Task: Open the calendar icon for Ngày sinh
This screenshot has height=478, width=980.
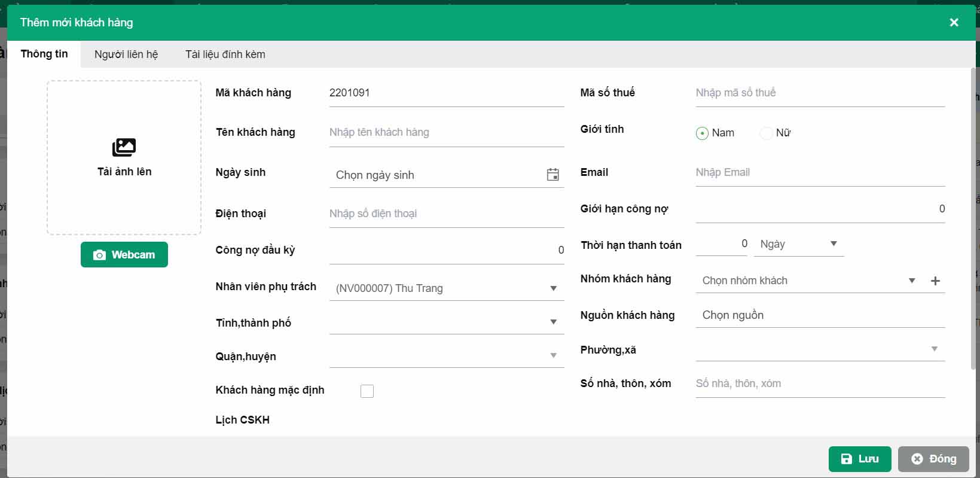Action: tap(552, 175)
